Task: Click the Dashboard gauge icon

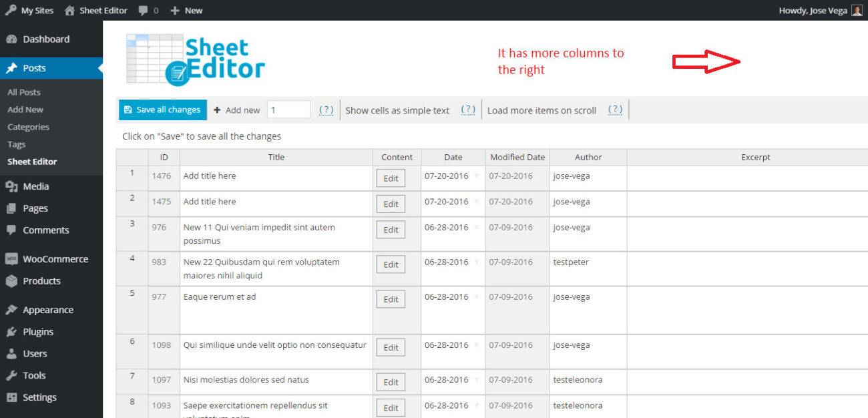Action: point(11,39)
